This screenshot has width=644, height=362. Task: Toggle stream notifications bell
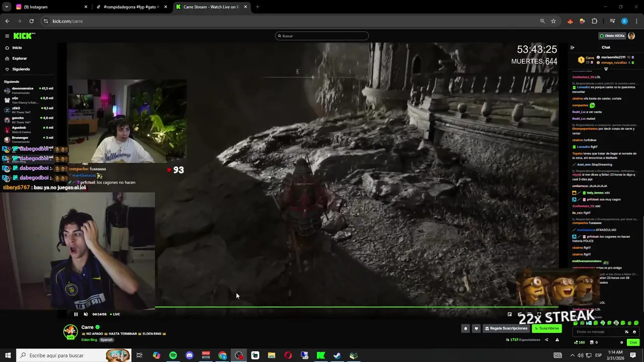pyautogui.click(x=465, y=328)
